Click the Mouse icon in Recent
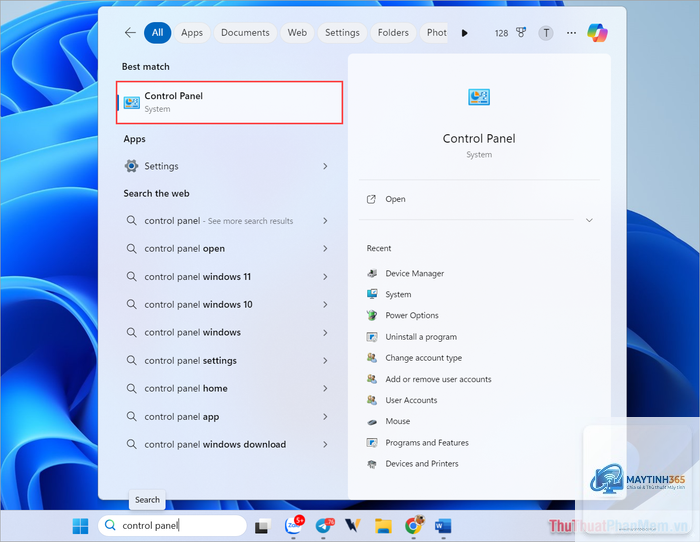Screen dimensions: 700x542 pos(372,421)
